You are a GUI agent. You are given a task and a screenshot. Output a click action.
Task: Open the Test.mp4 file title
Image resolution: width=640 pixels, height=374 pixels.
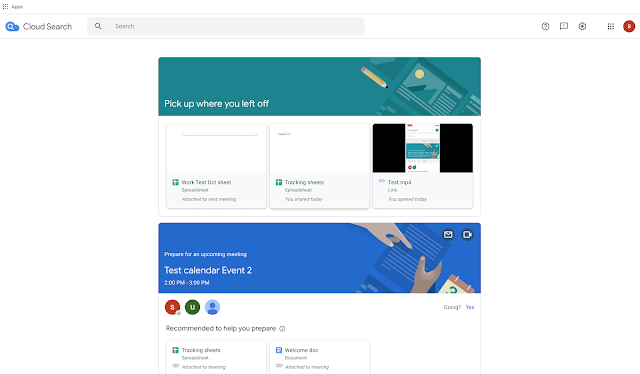[x=399, y=183]
